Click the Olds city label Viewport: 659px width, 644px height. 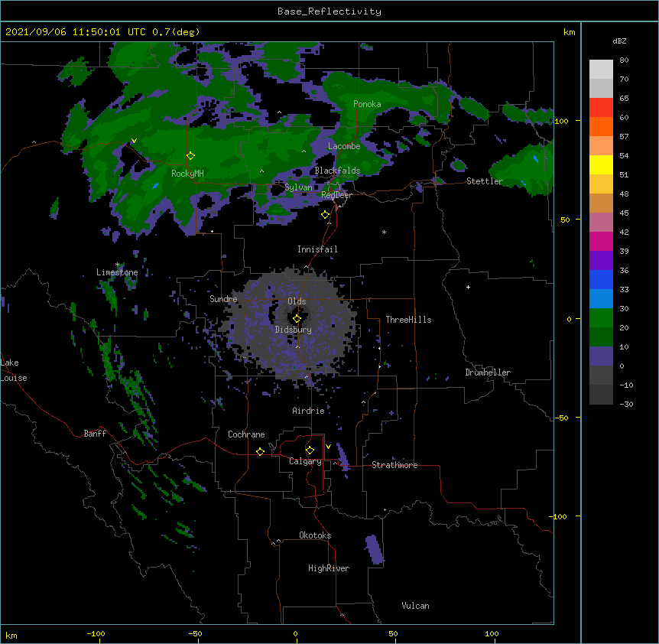pyautogui.click(x=297, y=301)
